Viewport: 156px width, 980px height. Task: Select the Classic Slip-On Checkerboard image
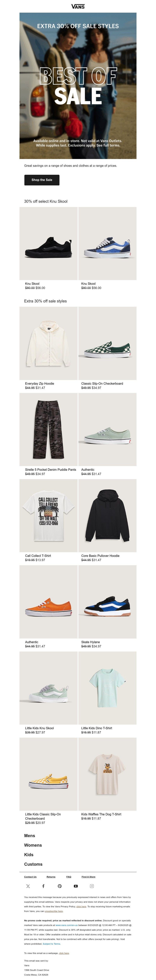point(107,343)
